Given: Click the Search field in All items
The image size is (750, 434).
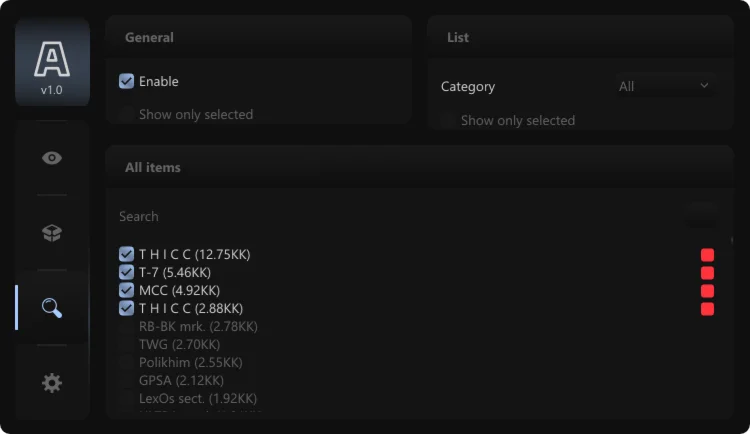Looking at the screenshot, I should [x=400, y=216].
